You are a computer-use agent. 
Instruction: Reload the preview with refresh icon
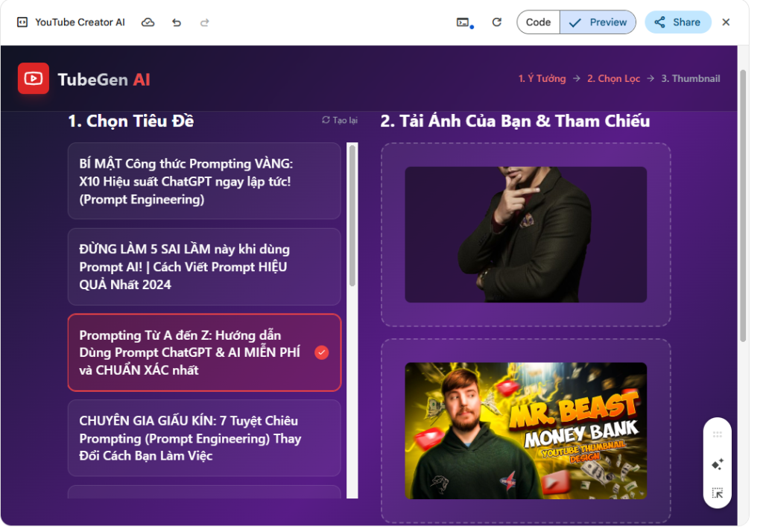pos(497,22)
